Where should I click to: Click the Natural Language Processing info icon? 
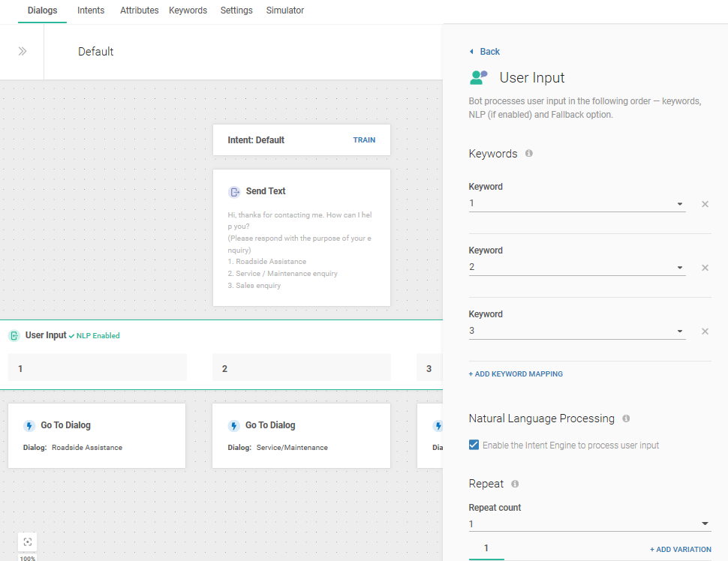(626, 418)
